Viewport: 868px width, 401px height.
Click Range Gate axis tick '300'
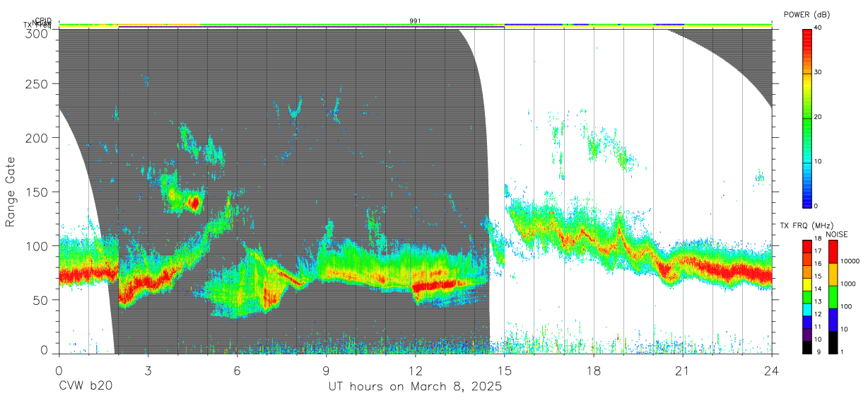[37, 33]
